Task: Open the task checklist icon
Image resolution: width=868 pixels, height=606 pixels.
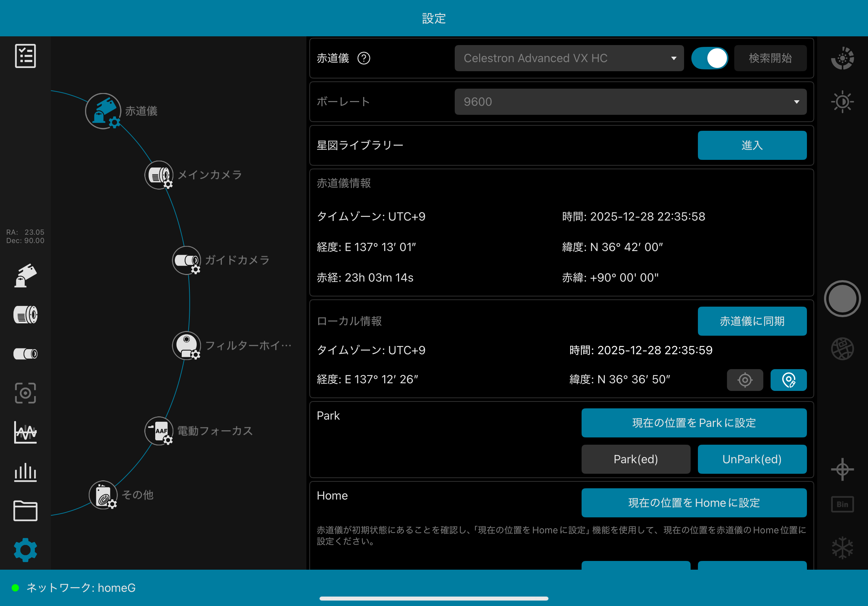Action: [x=25, y=56]
